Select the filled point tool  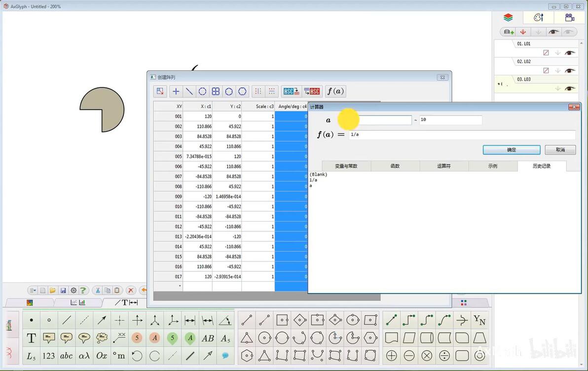(31, 320)
